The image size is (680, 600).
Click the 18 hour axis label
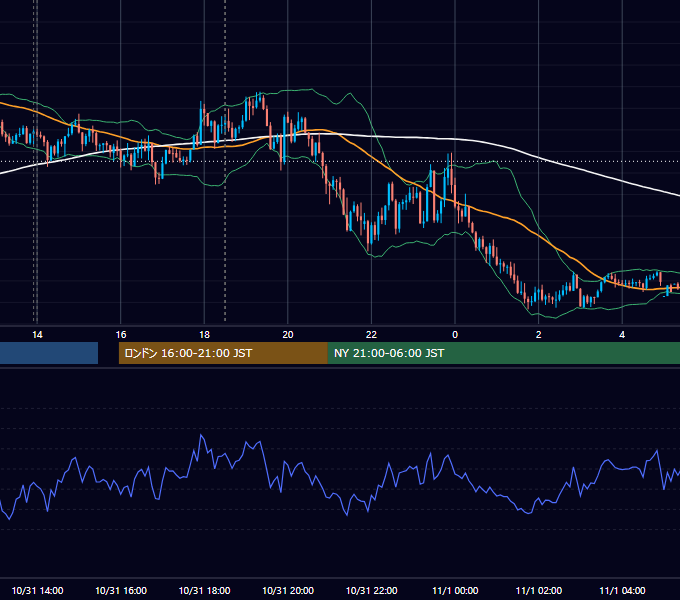click(x=204, y=335)
